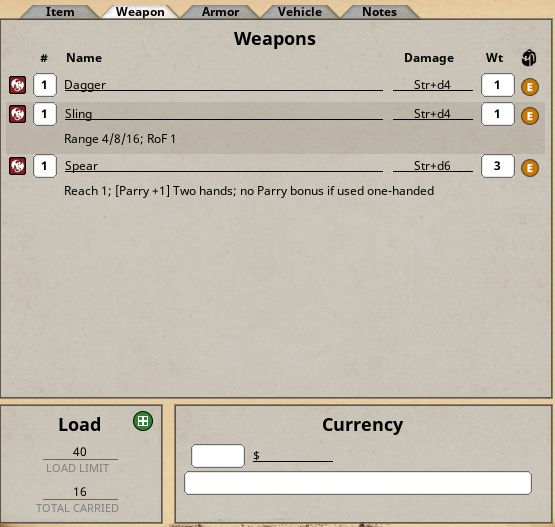The height and width of the screenshot is (527, 555).
Task: Click the currency amount box
Action: (218, 456)
